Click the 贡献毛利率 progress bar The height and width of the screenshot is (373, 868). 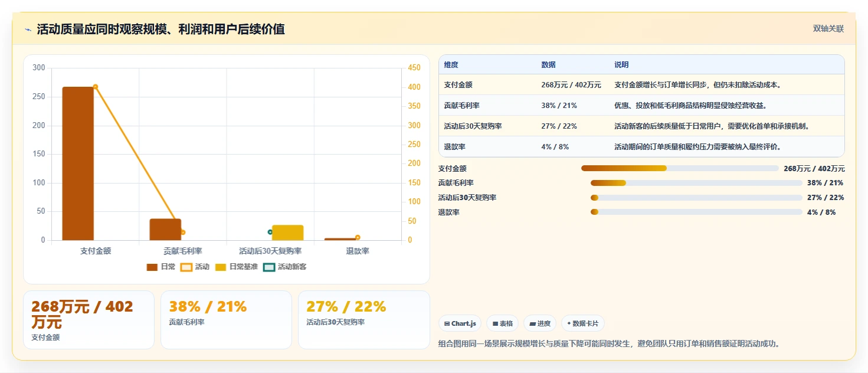tap(696, 183)
